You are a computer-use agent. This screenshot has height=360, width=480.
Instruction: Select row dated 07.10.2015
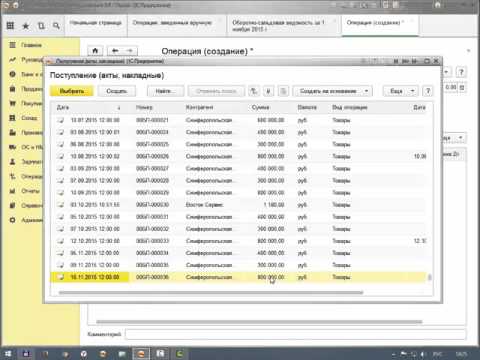pos(239,229)
